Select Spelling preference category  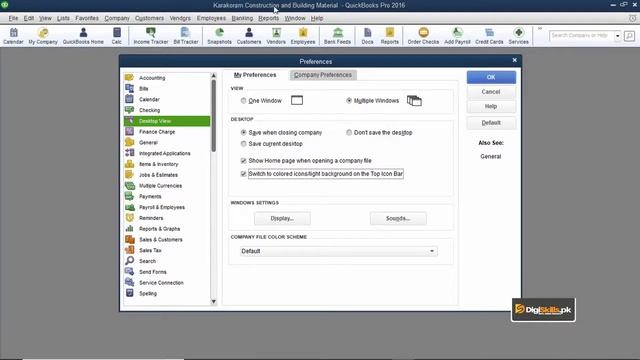[167, 293]
